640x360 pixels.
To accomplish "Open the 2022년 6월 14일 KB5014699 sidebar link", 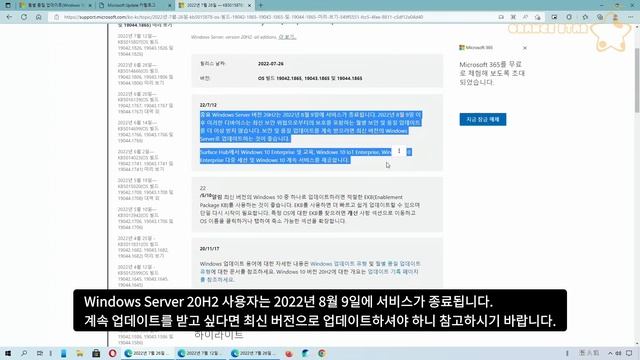I will click(145, 131).
